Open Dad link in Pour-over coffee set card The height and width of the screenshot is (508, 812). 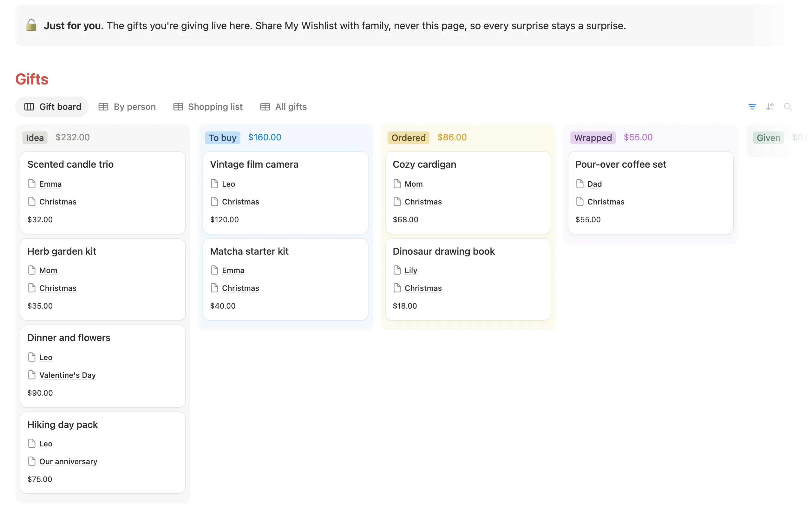click(595, 184)
